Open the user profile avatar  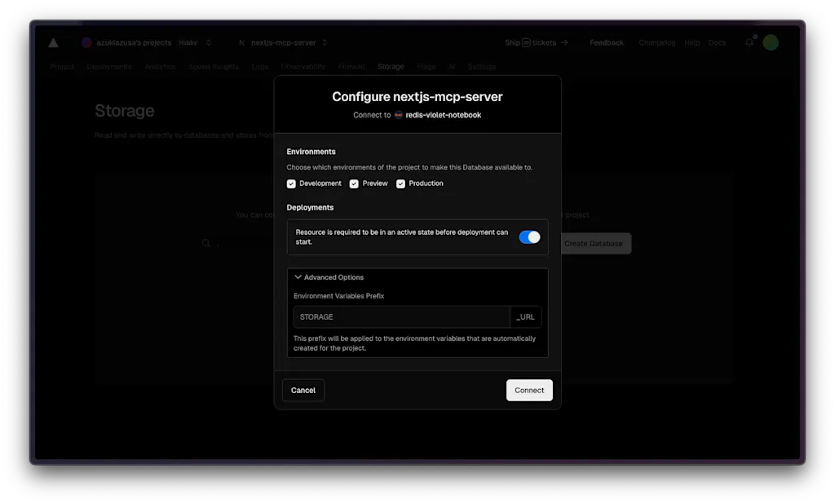(x=770, y=42)
